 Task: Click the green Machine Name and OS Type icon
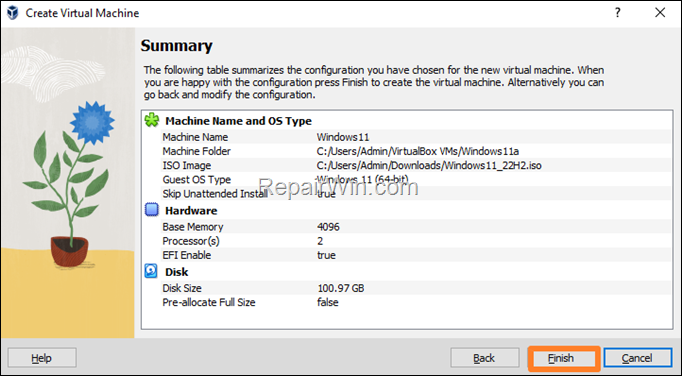point(152,120)
